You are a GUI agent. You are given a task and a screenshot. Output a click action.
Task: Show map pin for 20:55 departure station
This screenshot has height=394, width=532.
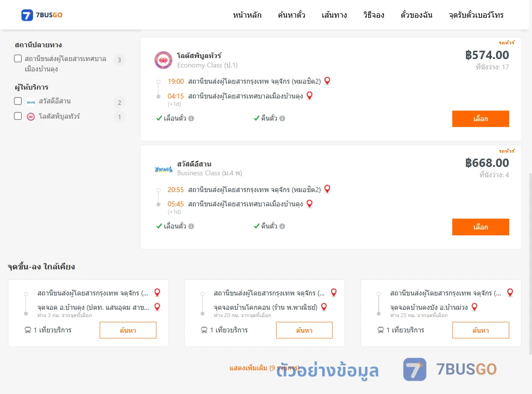point(327,189)
